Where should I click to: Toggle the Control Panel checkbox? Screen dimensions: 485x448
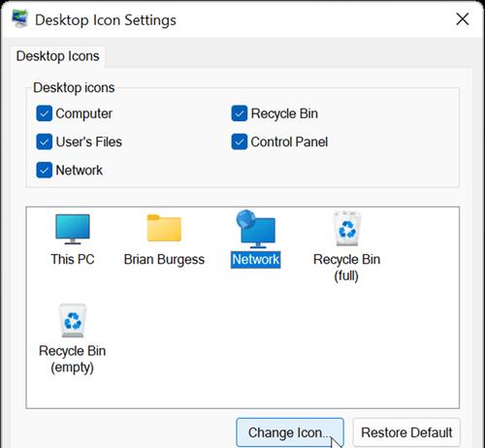pos(240,142)
